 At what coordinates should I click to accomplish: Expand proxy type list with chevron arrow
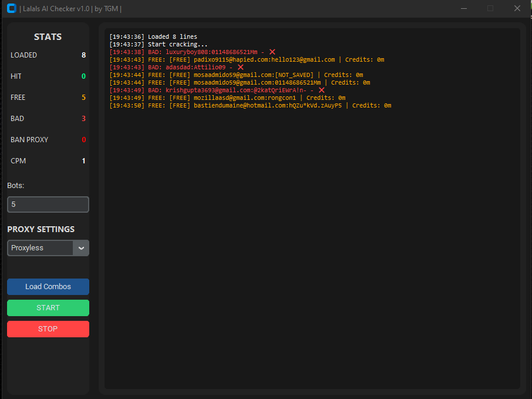coord(81,248)
